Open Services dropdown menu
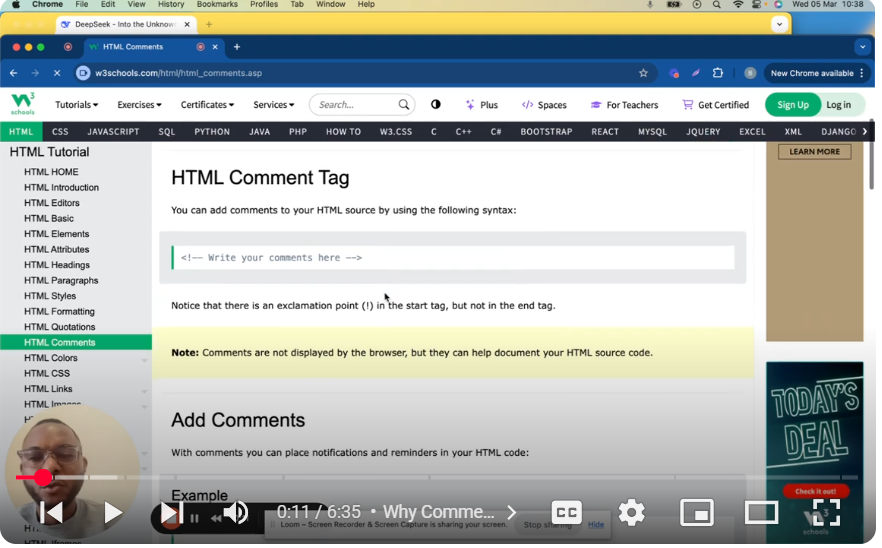This screenshot has width=882, height=548. click(x=273, y=105)
